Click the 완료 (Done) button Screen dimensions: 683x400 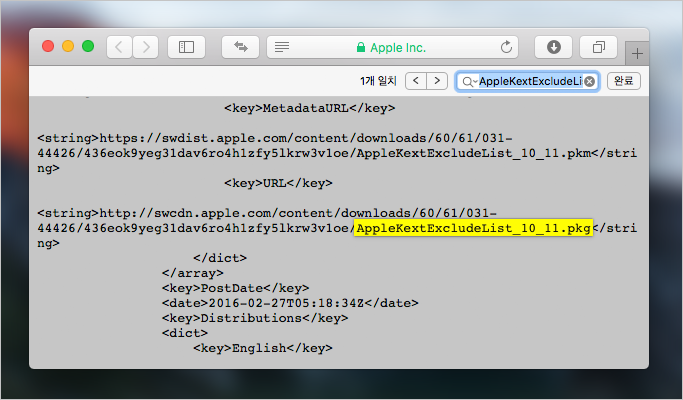624,81
